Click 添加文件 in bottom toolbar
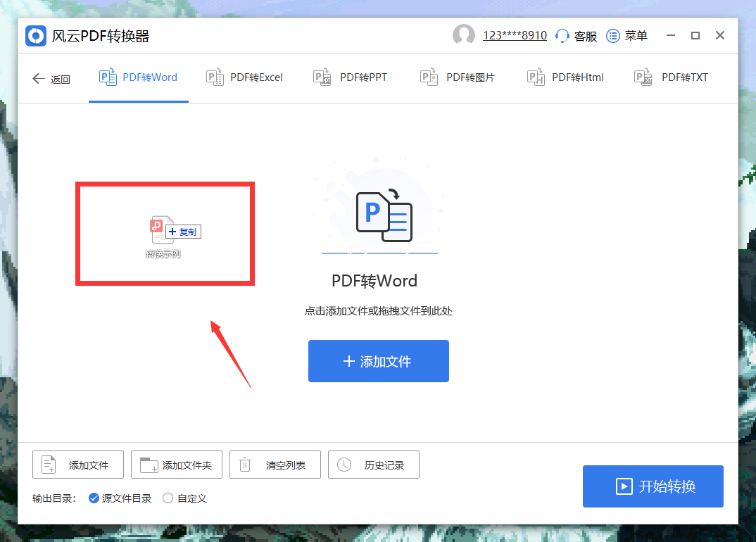The image size is (756, 542). pos(78,465)
